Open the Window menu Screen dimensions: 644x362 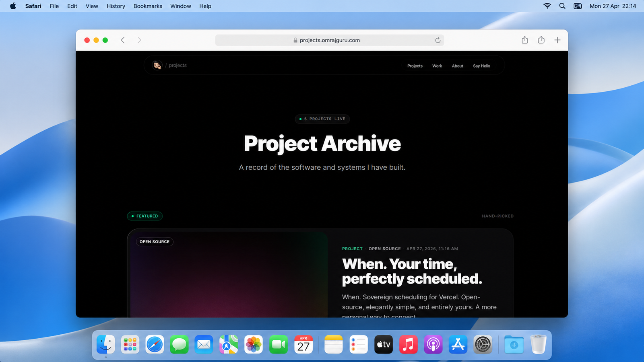(181, 6)
